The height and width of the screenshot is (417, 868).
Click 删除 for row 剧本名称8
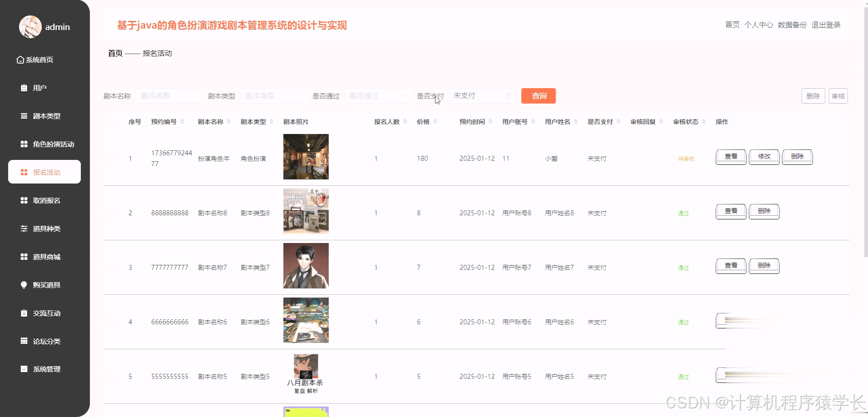point(764,211)
